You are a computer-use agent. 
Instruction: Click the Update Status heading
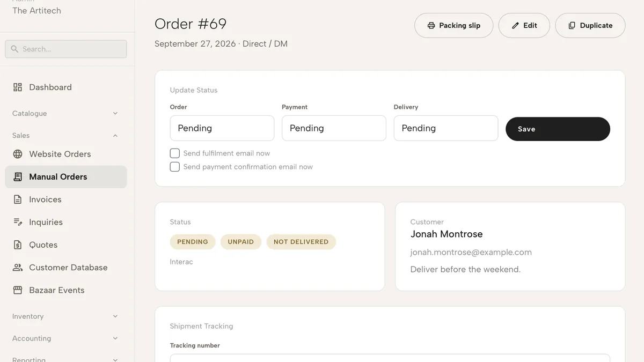[x=194, y=90]
